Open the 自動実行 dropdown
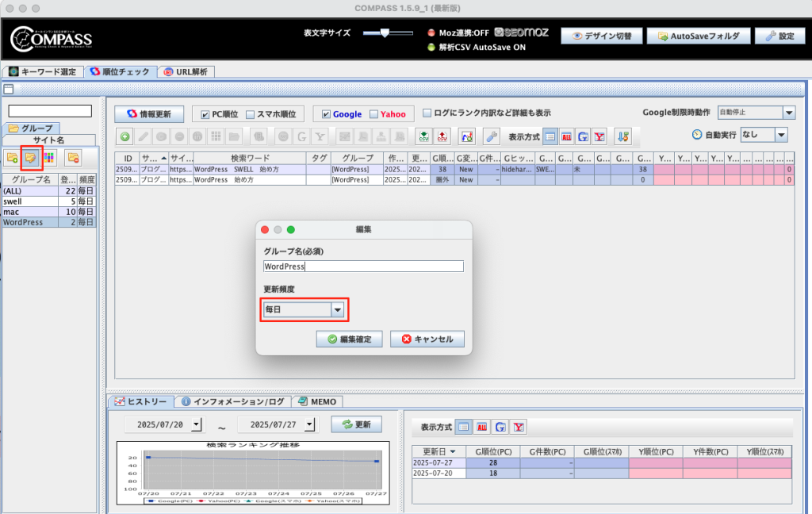Viewport: 812px width, 514px height. click(781, 135)
